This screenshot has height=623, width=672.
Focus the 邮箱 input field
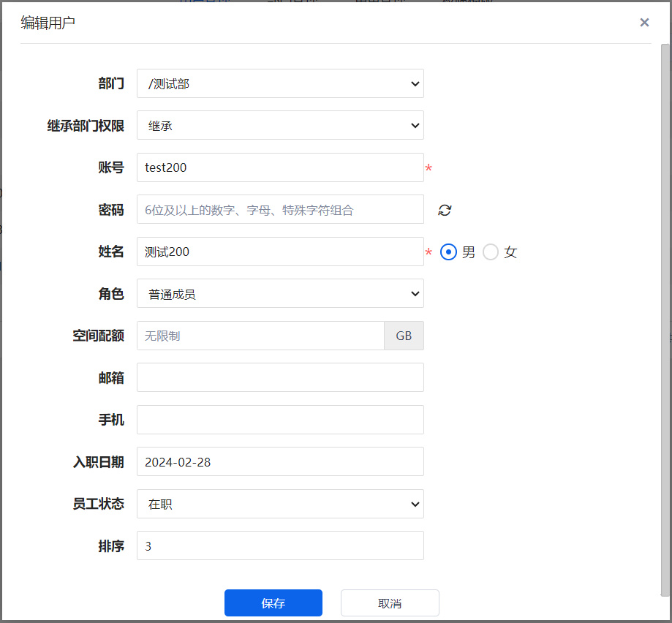pyautogui.click(x=280, y=377)
